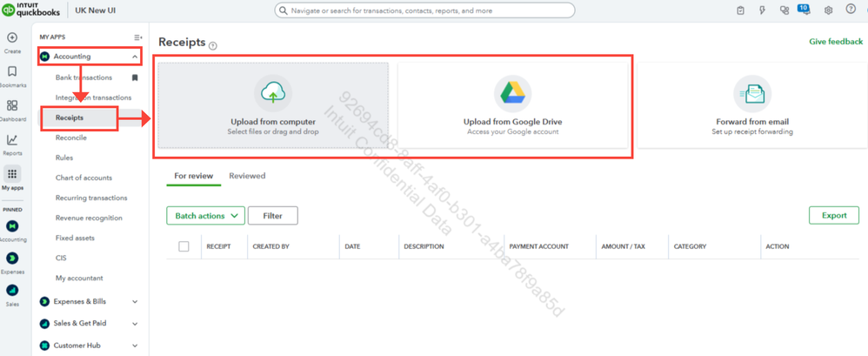Open pinned Accounting app icon
Viewport: 868px width, 356px height.
coord(12,226)
